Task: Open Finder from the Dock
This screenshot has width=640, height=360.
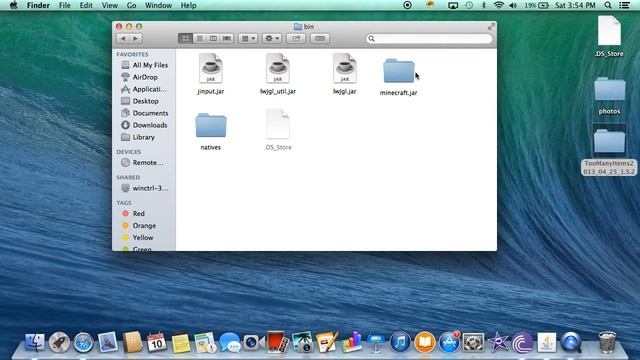Action: click(35, 342)
